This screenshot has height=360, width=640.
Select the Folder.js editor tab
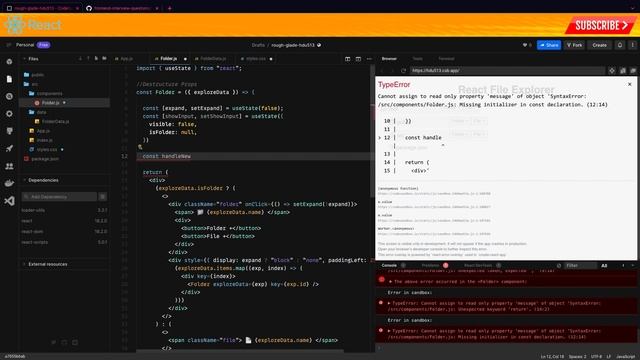click(x=169, y=59)
